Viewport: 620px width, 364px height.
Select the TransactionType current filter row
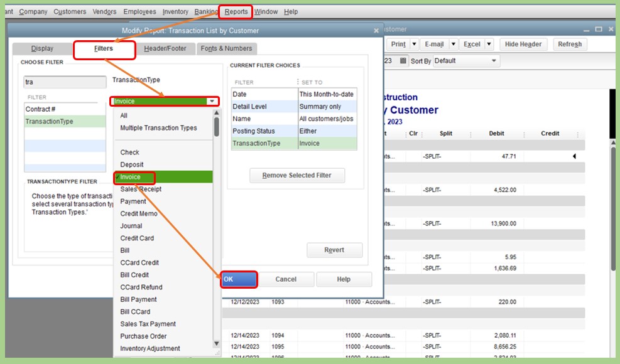tap(294, 144)
